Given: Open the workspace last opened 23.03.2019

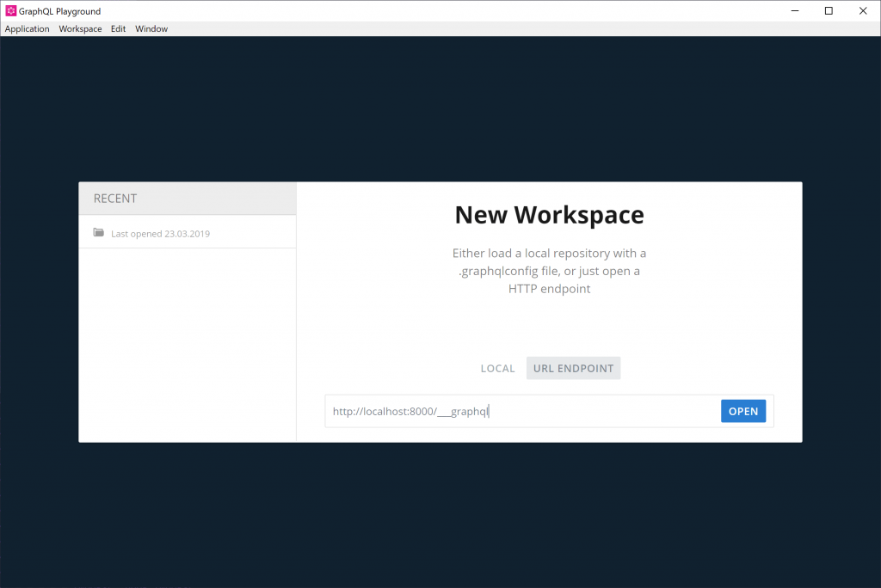Looking at the screenshot, I should click(x=160, y=234).
